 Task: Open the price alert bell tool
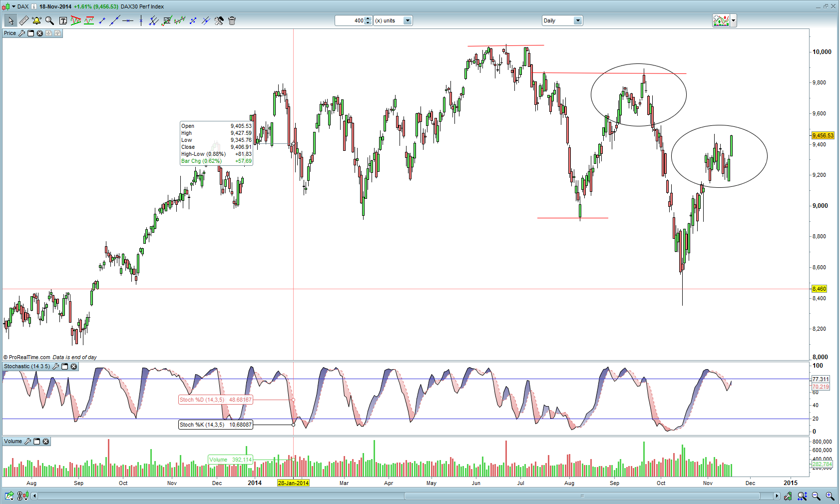[36, 20]
